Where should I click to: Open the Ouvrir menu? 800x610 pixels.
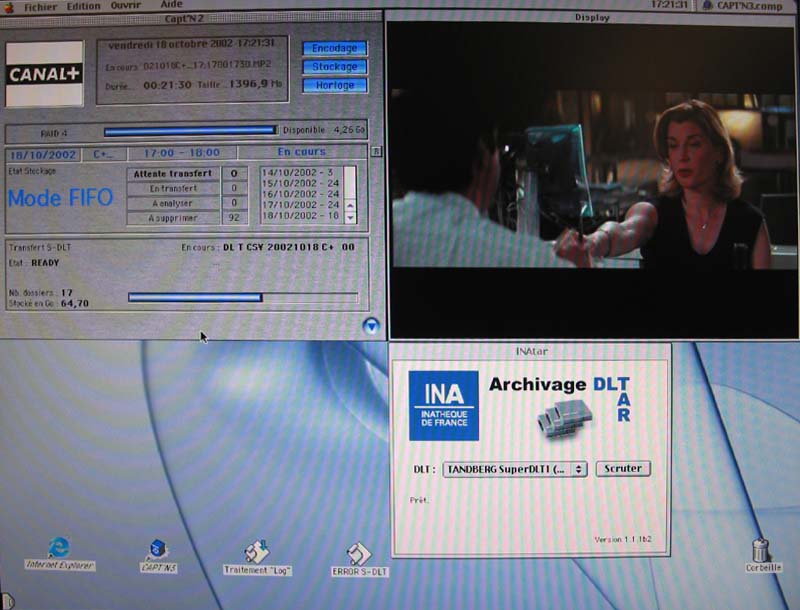click(126, 5)
